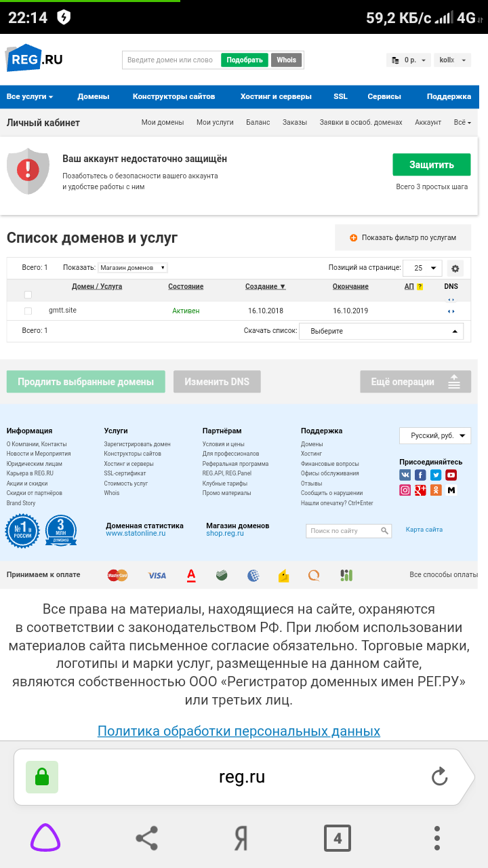Tap the browser share icon
This screenshot has width=488, height=868.
coord(147,839)
